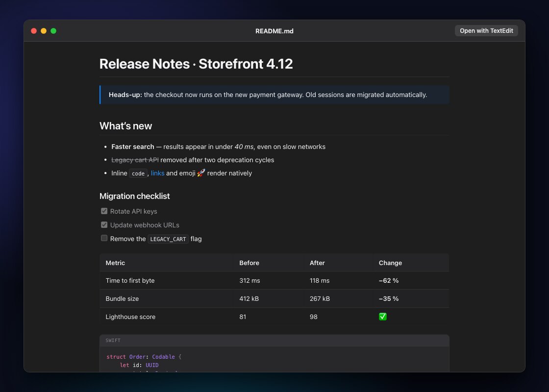The image size is (549, 392).
Task: Click the "Lighthouse score" table cell
Action: 130,317
